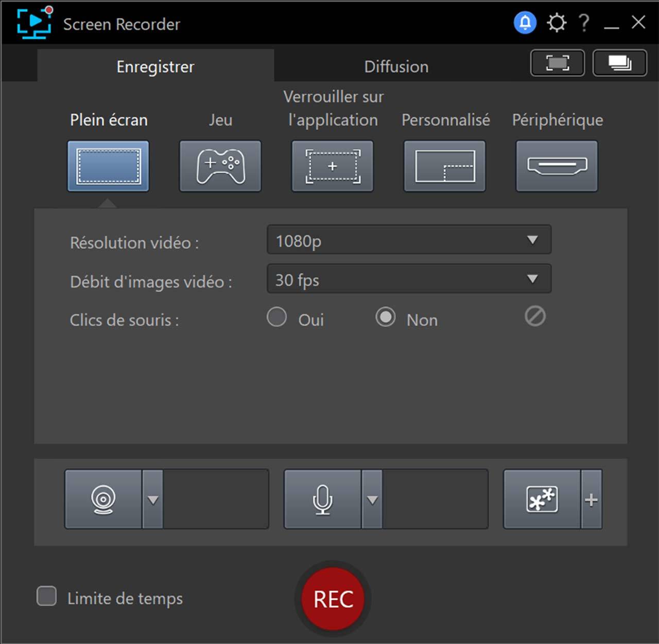659x644 pixels.
Task: Enable mouse clicks with Oui radio
Action: click(x=277, y=317)
